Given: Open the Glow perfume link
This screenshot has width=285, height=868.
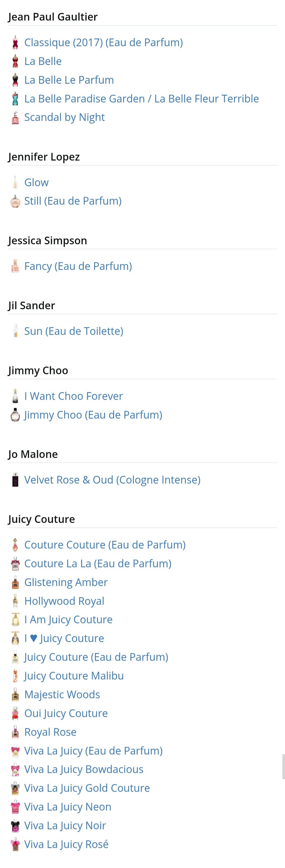Looking at the screenshot, I should pyautogui.click(x=36, y=183).
